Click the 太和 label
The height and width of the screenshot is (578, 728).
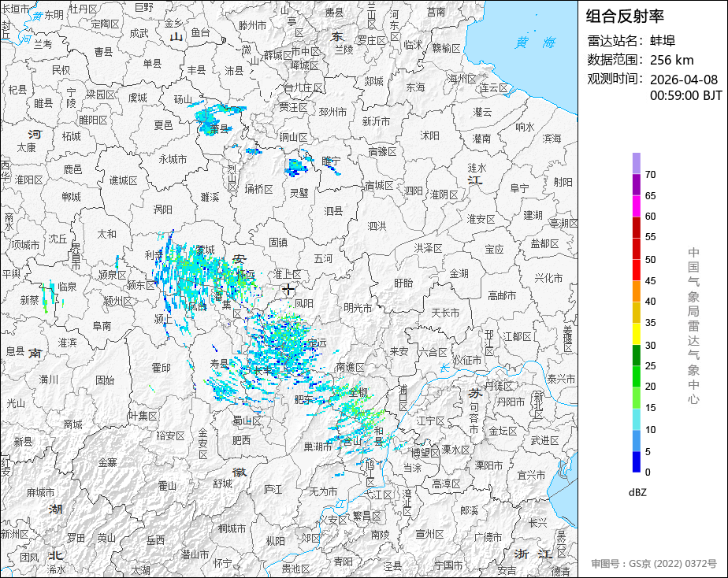point(106,234)
